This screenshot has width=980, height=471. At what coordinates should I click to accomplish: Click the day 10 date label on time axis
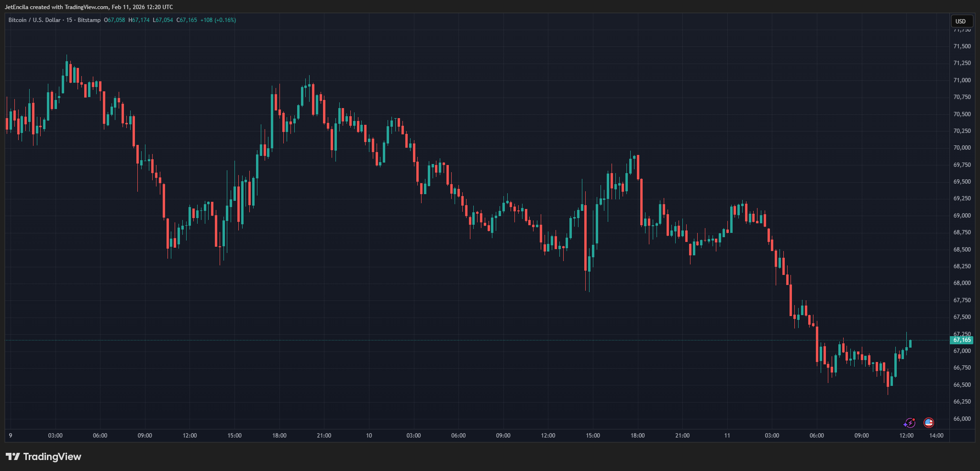point(369,436)
